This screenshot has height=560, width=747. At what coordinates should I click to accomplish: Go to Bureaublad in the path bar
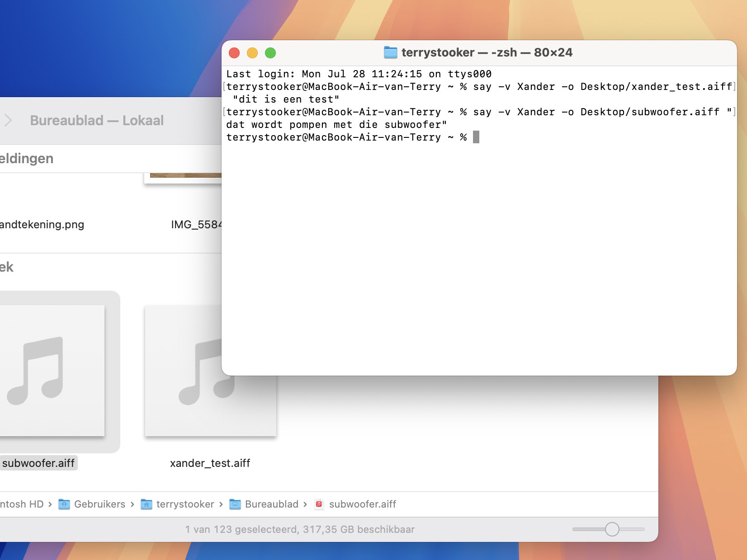271,504
